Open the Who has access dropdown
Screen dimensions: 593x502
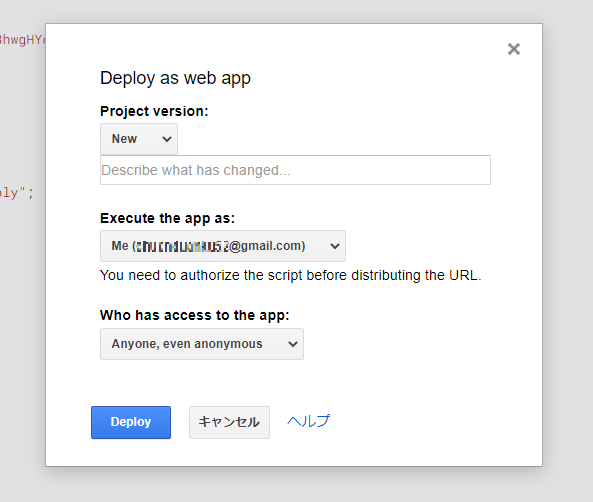click(202, 344)
